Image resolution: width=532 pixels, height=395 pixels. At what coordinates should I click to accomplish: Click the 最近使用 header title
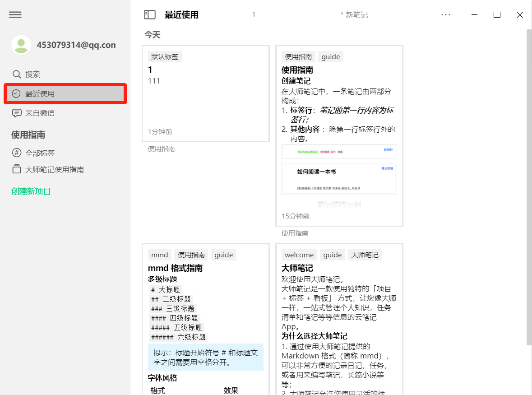[181, 15]
